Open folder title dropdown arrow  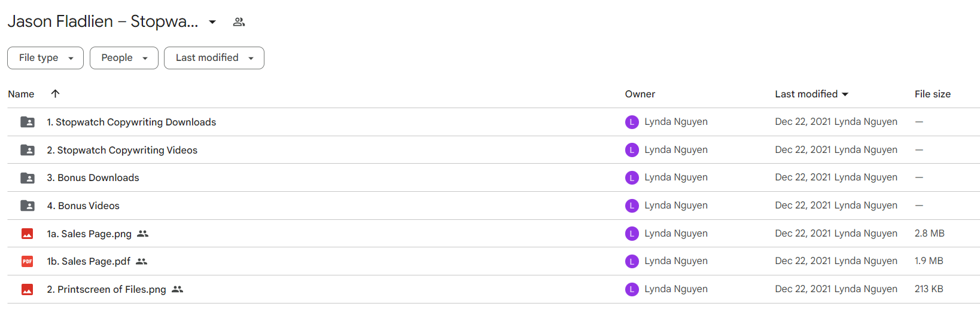212,22
